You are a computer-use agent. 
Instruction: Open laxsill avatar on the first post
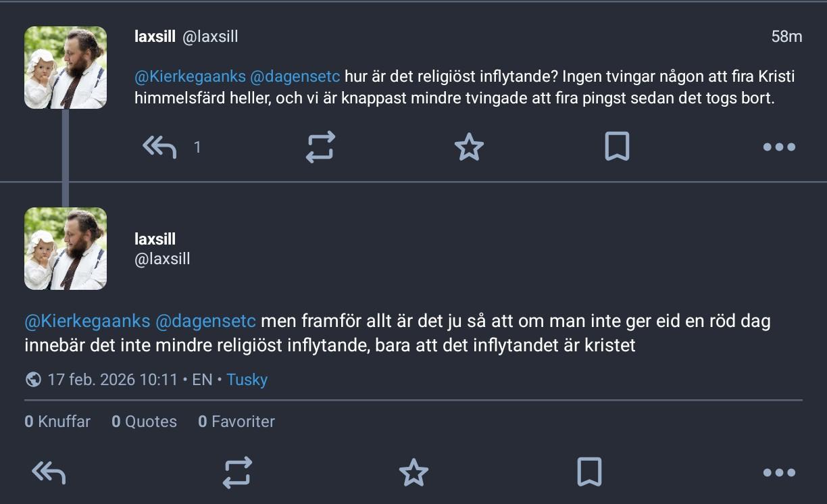pyautogui.click(x=66, y=68)
